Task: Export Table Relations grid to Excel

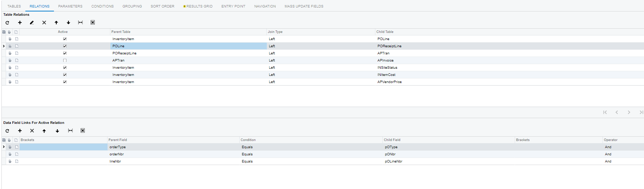Action: 93,23
